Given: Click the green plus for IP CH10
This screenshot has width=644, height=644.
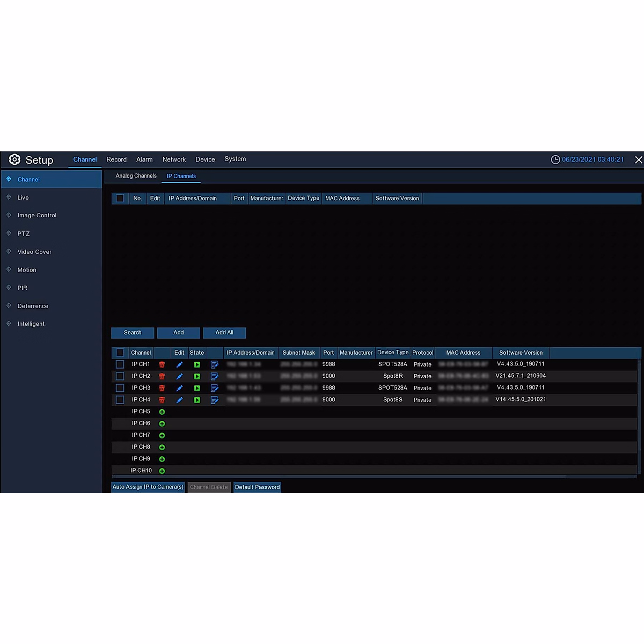Looking at the screenshot, I should click(x=162, y=471).
